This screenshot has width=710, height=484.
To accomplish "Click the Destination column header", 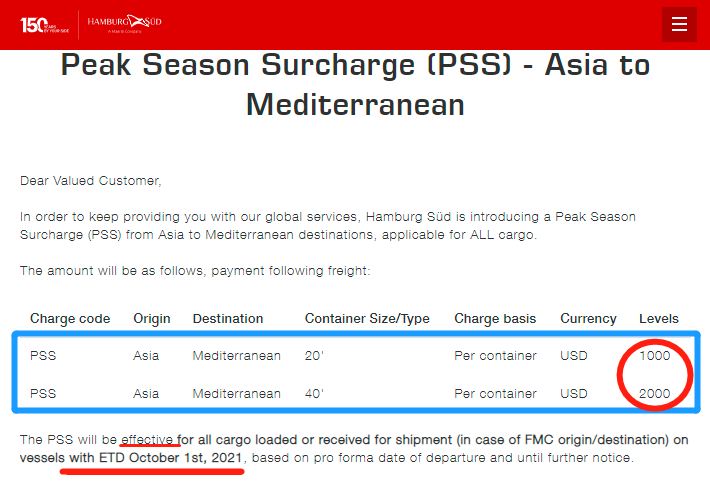I will tap(228, 319).
